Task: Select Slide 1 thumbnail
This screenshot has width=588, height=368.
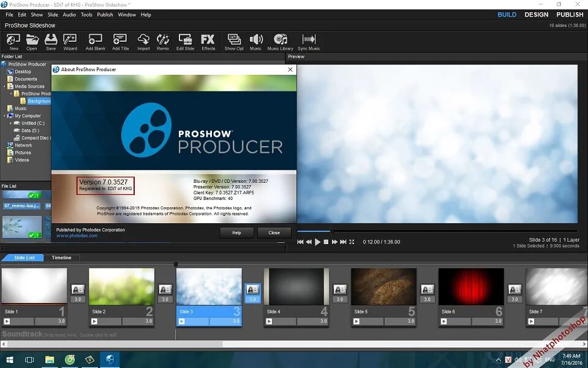Action: [x=34, y=286]
